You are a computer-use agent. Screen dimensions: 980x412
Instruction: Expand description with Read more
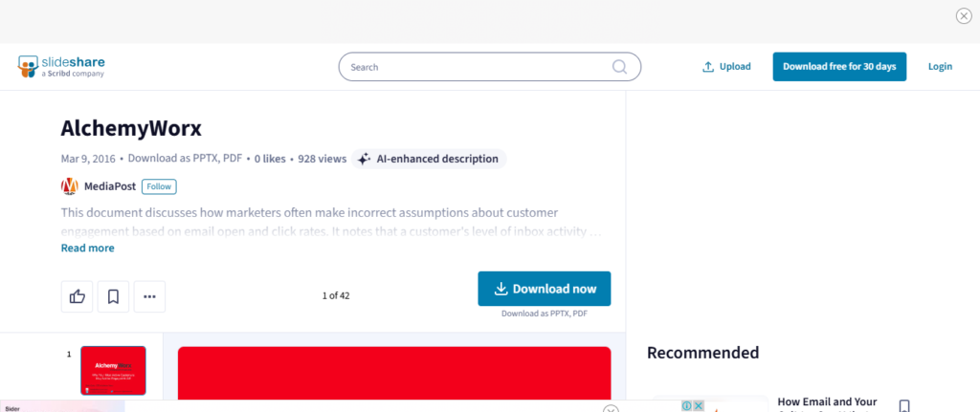coord(87,248)
